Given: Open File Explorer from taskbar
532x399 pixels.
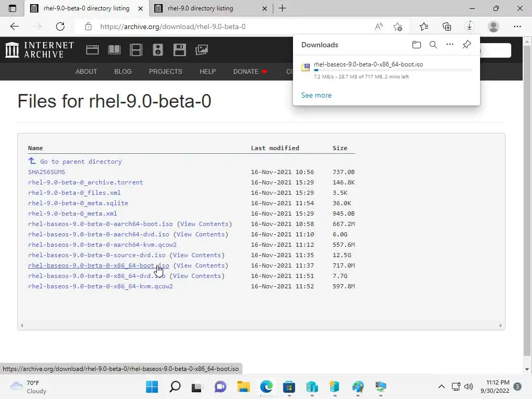Looking at the screenshot, I should coord(243,387).
